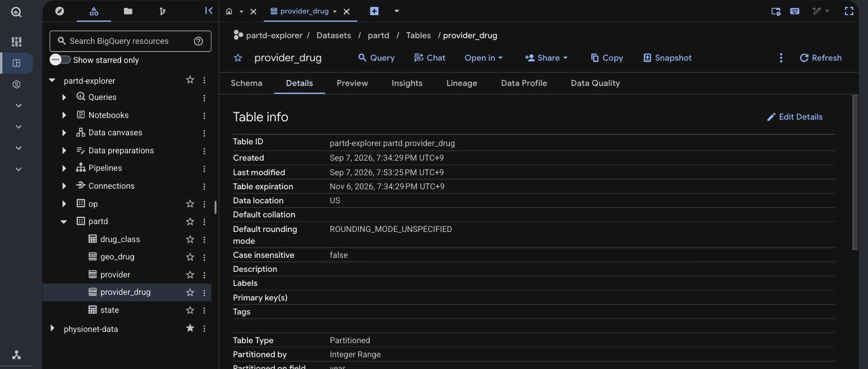Click the home tab icon

[229, 11]
